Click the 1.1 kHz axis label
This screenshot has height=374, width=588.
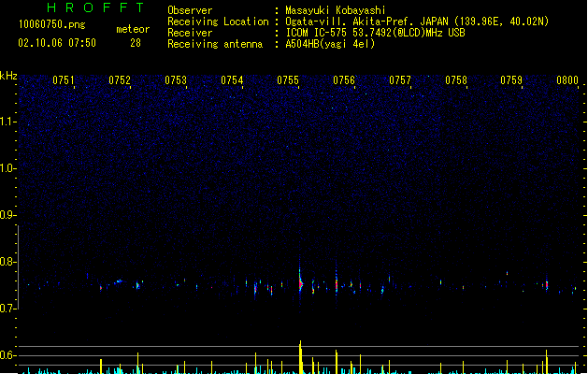(7, 122)
